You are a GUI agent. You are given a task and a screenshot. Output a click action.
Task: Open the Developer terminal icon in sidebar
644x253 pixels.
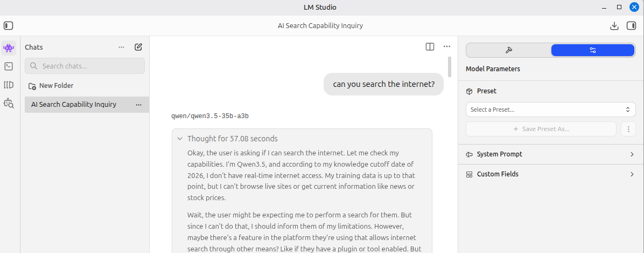click(9, 66)
